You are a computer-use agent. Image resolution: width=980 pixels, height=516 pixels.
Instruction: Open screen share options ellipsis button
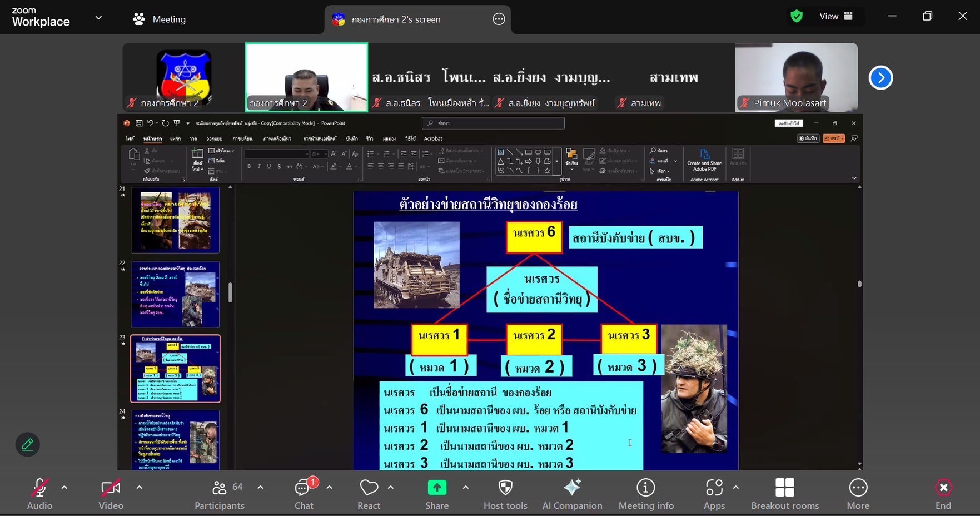pyautogui.click(x=499, y=19)
